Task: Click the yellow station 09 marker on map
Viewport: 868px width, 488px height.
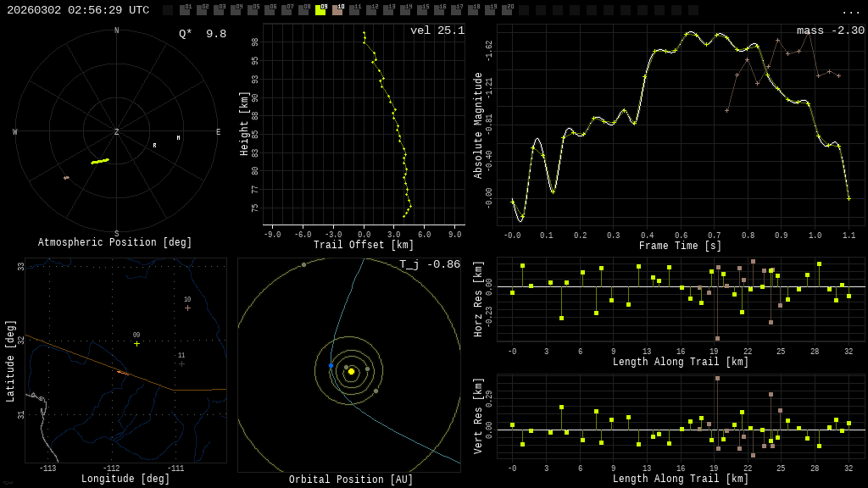Action: click(x=136, y=343)
